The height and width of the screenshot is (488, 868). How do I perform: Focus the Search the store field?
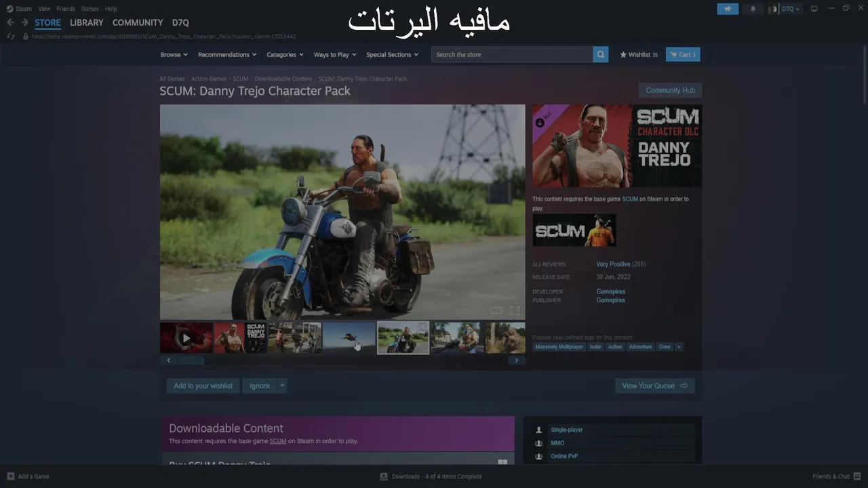(512, 55)
